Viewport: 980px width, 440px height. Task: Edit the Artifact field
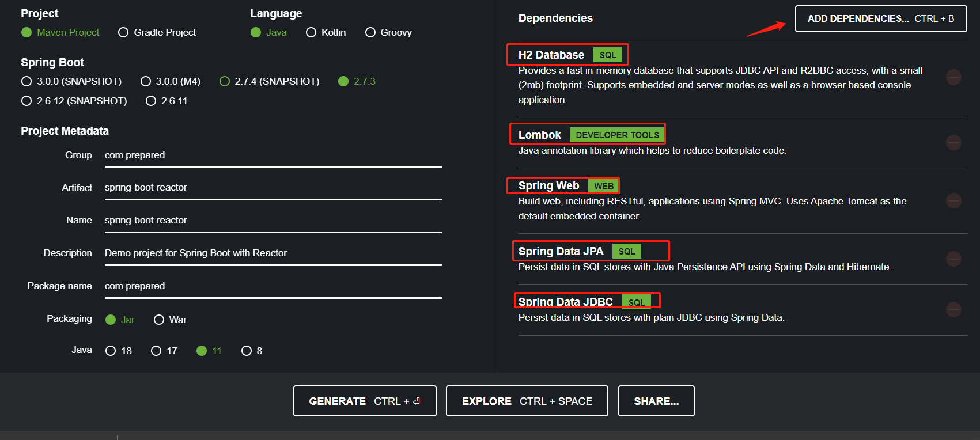point(273,188)
